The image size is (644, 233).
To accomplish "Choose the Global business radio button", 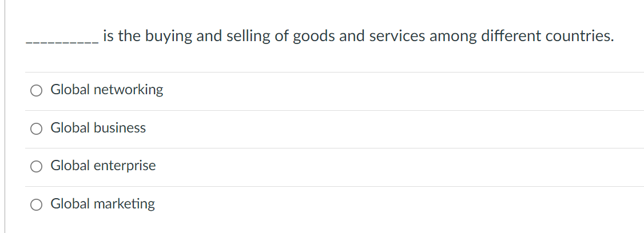I will pyautogui.click(x=37, y=128).
